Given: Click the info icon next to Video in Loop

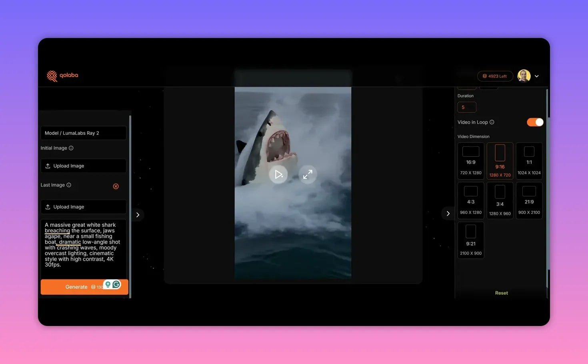Looking at the screenshot, I should (x=492, y=122).
